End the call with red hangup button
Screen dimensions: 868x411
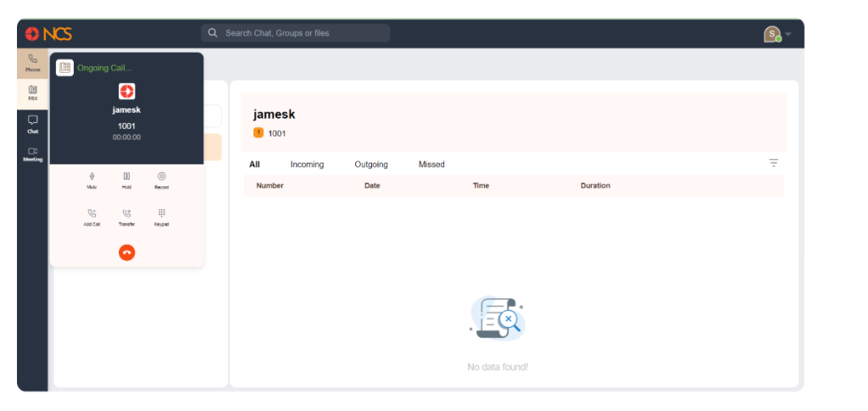[127, 253]
